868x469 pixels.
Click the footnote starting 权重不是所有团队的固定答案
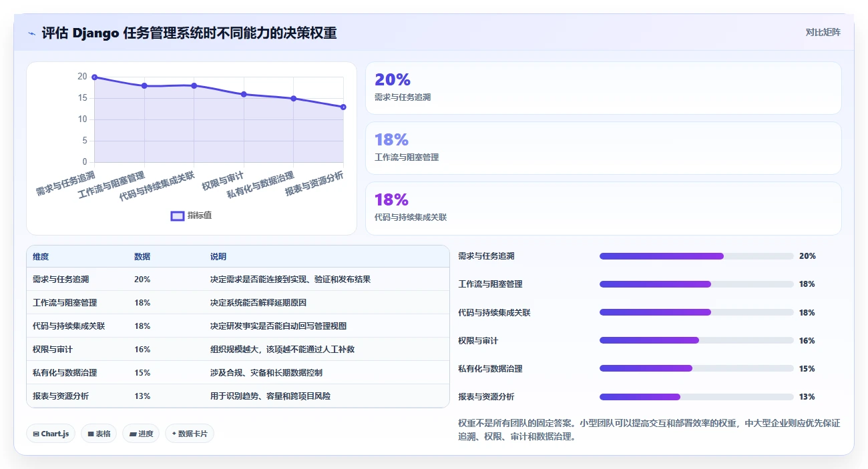point(649,430)
